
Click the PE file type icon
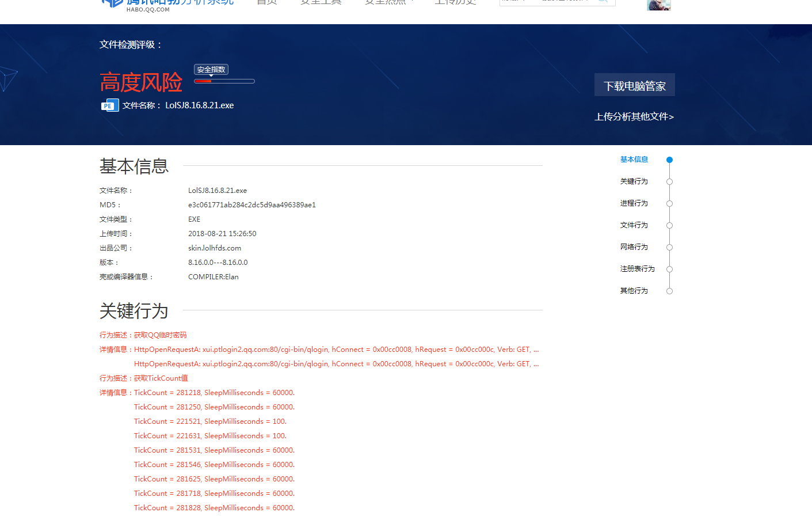coord(110,105)
